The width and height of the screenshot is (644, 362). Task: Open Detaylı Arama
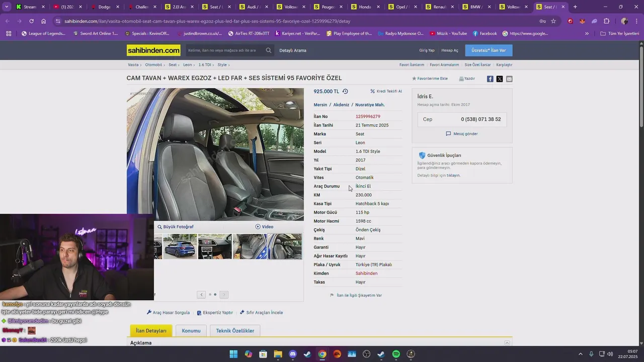(x=293, y=50)
